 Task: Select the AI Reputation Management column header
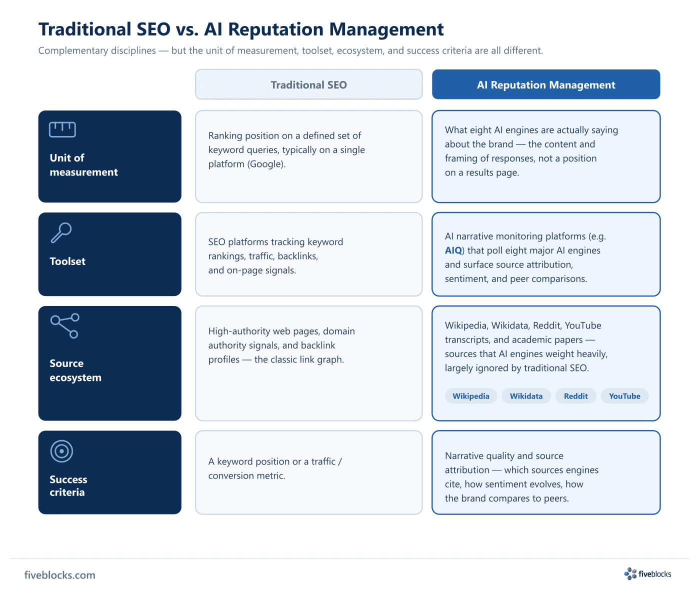(x=546, y=84)
